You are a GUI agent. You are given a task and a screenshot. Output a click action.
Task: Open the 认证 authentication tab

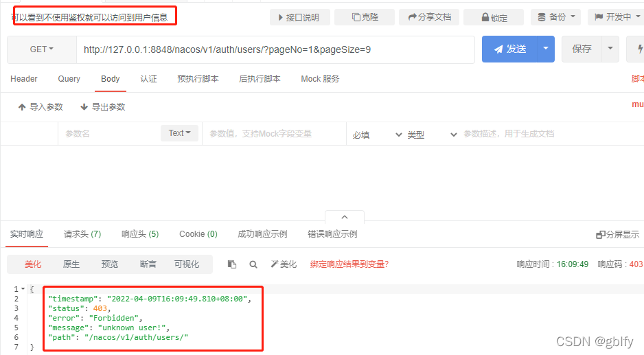coord(149,79)
